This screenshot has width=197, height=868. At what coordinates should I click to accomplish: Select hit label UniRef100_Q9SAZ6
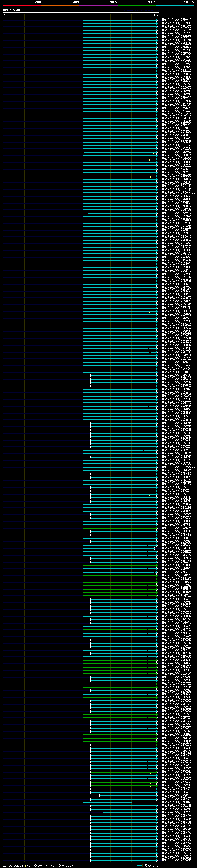pyautogui.click(x=177, y=636)
